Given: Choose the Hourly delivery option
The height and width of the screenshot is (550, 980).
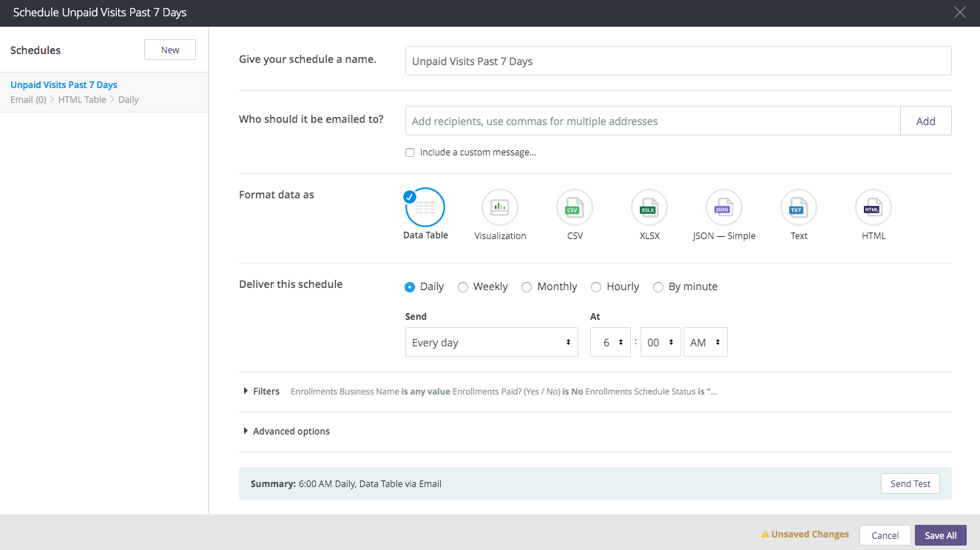Looking at the screenshot, I should click(x=596, y=287).
